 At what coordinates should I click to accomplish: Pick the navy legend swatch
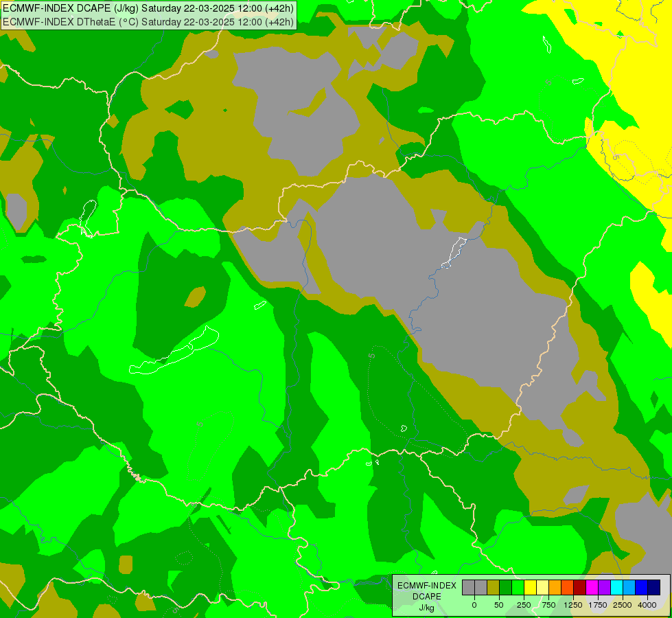pos(654,587)
